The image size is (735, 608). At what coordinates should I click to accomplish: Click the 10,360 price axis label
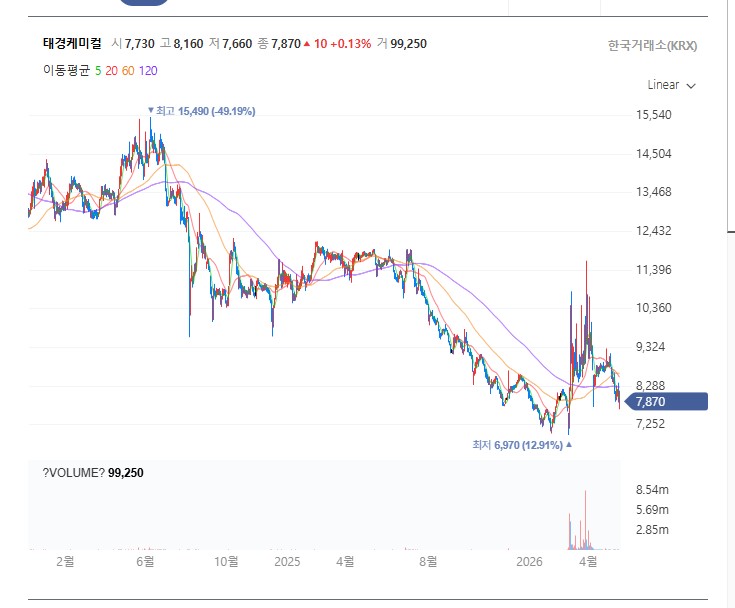(654, 308)
